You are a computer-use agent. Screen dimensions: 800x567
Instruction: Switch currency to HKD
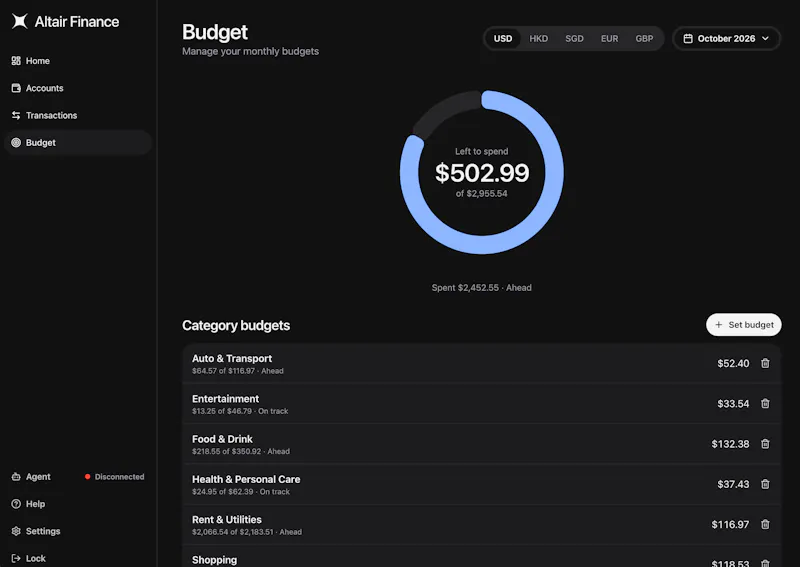(538, 39)
